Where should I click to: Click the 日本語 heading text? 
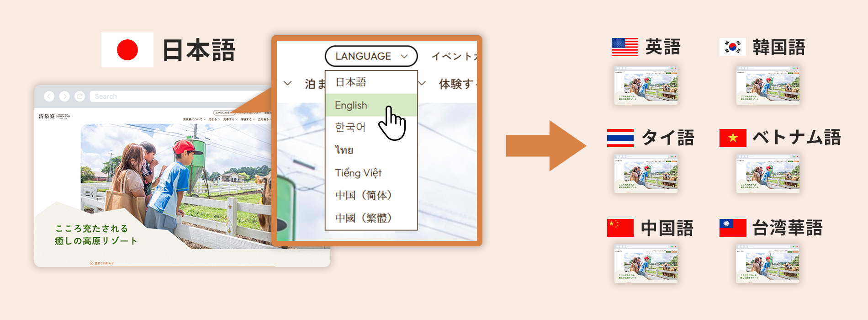[x=199, y=50]
